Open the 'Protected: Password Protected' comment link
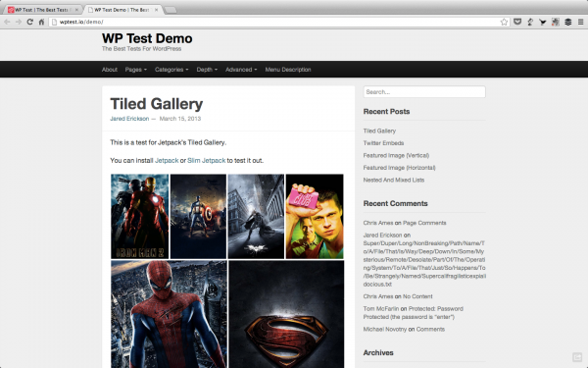Viewport: 588px width, 368px height. 413,313
